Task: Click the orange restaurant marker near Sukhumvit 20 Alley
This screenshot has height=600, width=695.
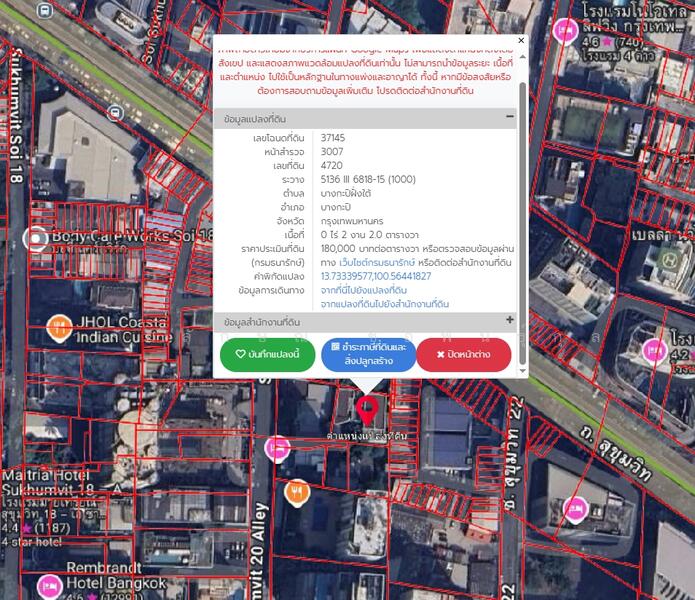Action: click(x=296, y=491)
